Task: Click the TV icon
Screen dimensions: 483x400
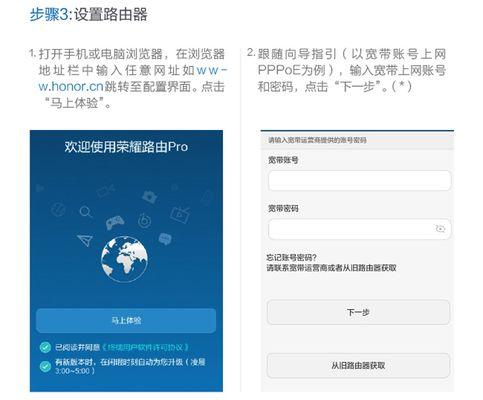Action: tap(180, 214)
